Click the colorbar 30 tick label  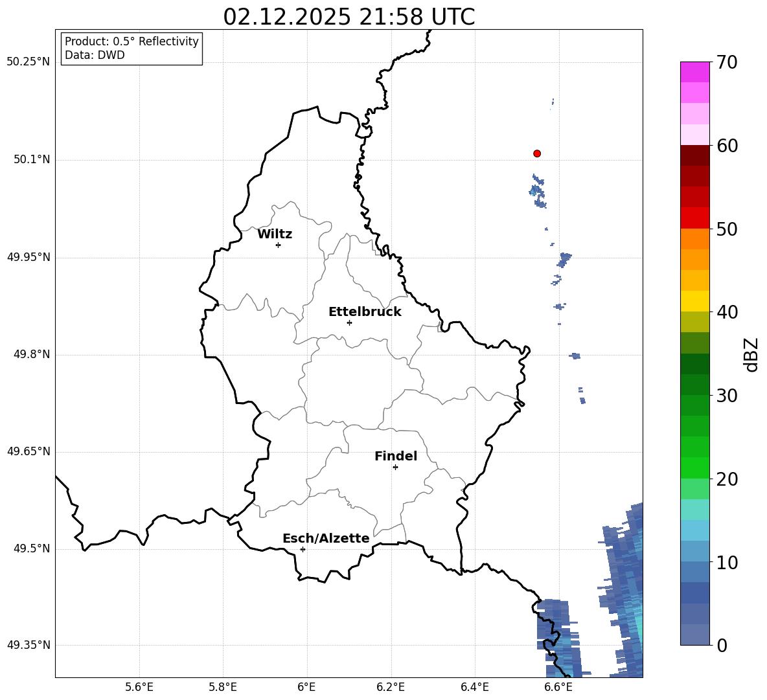(726, 396)
